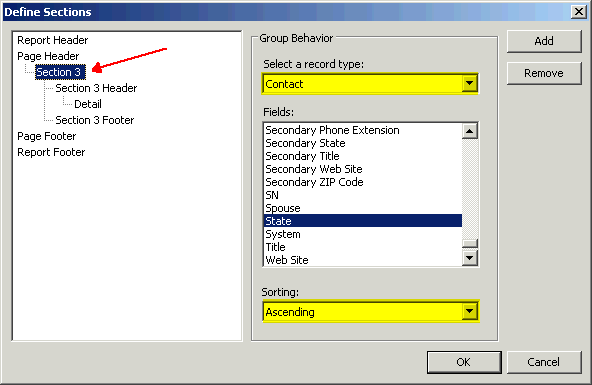Choose the highlighted State field
Viewport: 592px width, 385px height.
coord(362,221)
